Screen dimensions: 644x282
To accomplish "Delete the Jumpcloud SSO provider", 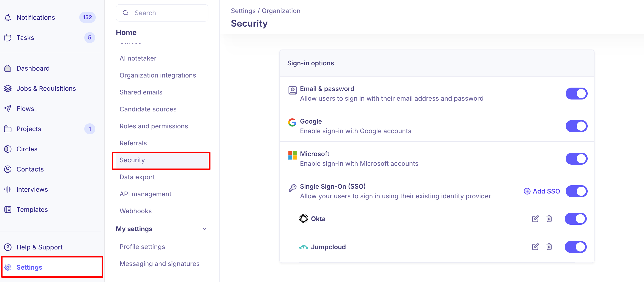I will (x=549, y=247).
